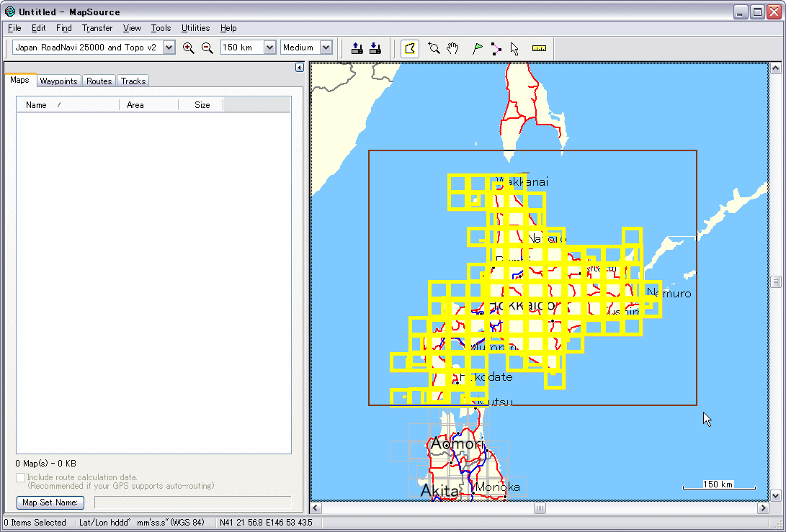
Task: Click the map scroll right arrow
Action: 763,508
